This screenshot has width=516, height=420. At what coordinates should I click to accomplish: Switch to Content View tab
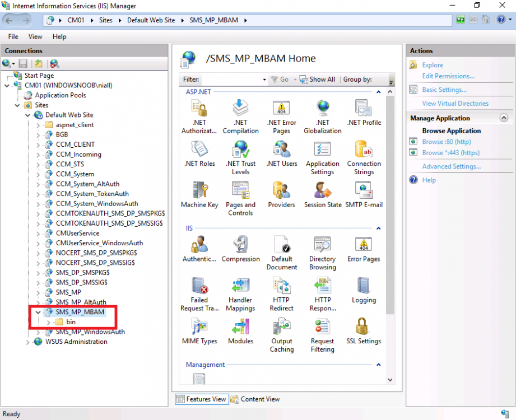click(255, 399)
